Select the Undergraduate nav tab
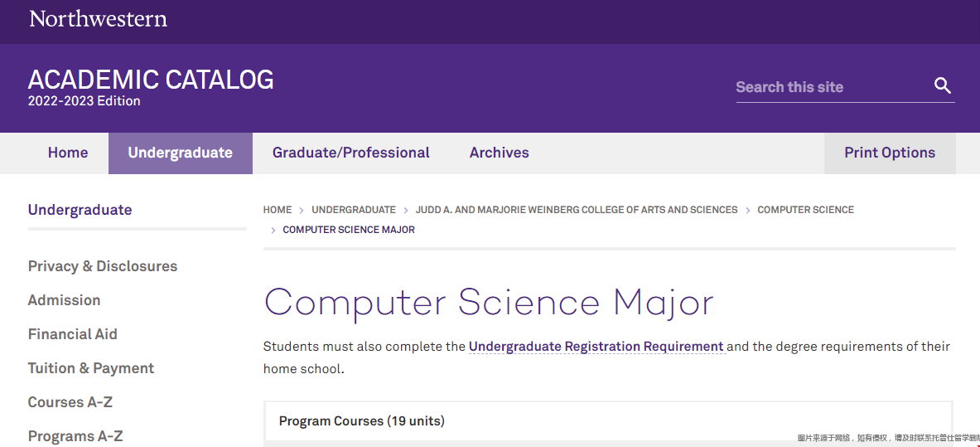The image size is (980, 447). click(180, 153)
